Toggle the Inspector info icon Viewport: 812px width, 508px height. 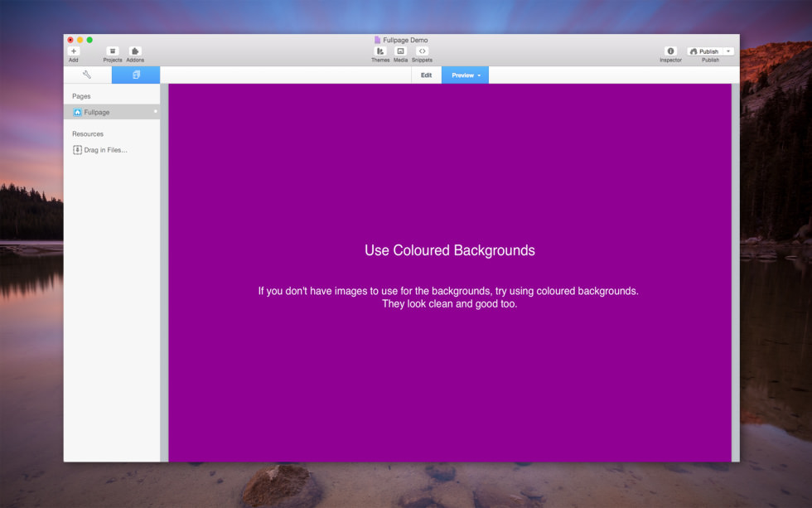click(670, 51)
